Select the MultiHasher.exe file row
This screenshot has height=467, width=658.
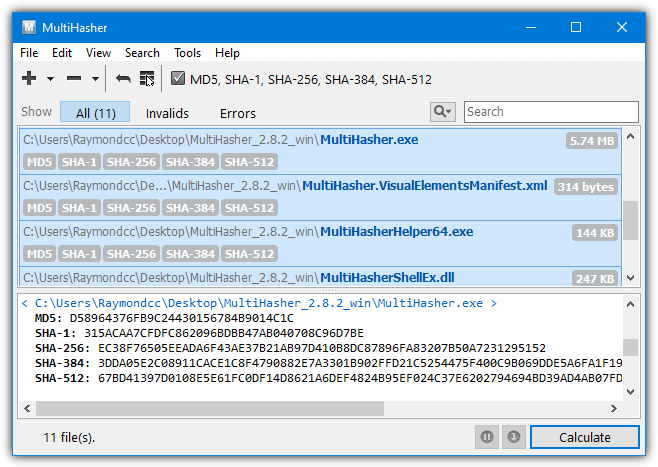pyautogui.click(x=321, y=151)
